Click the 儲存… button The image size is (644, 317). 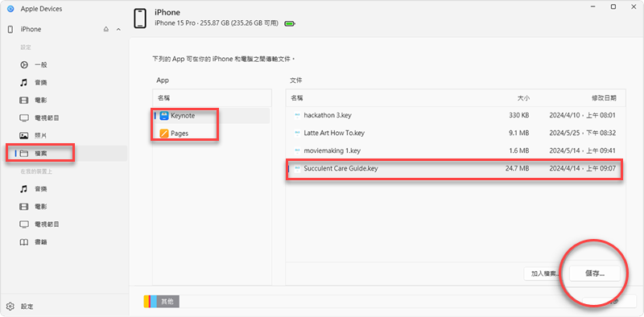[x=595, y=274]
